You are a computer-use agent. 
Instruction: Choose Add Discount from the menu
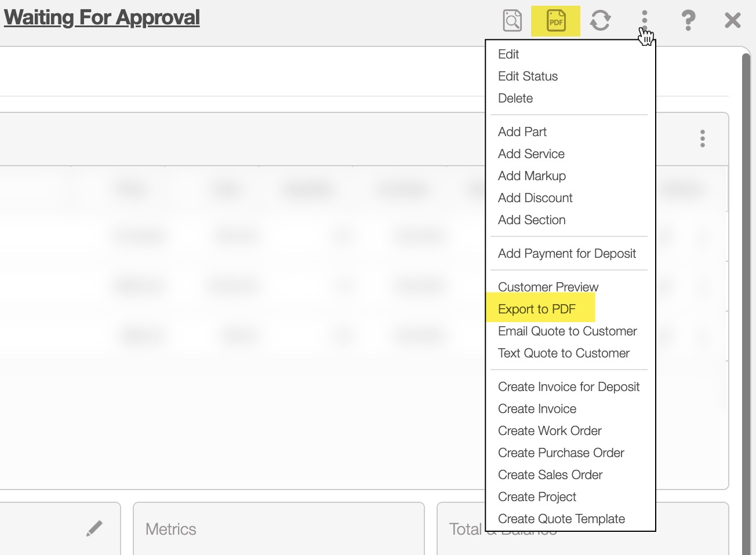pos(535,198)
